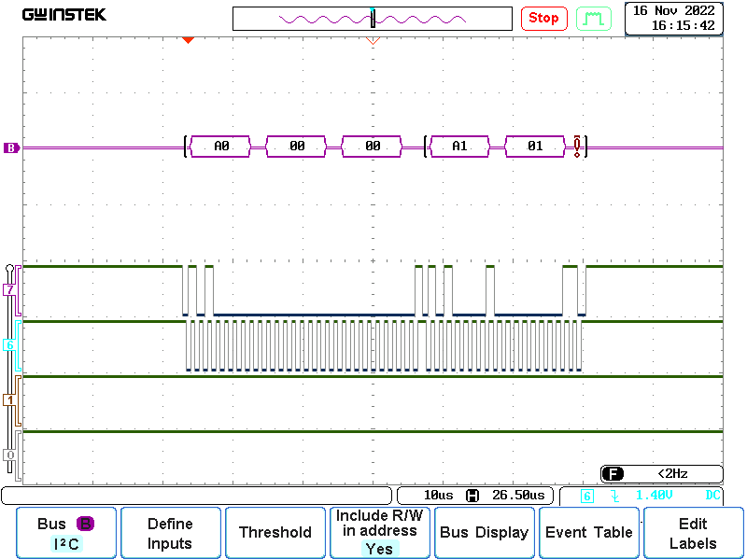Image resolution: width=747 pixels, height=560 pixels.
Task: Click the digital channel 7 indicator
Action: (10, 290)
